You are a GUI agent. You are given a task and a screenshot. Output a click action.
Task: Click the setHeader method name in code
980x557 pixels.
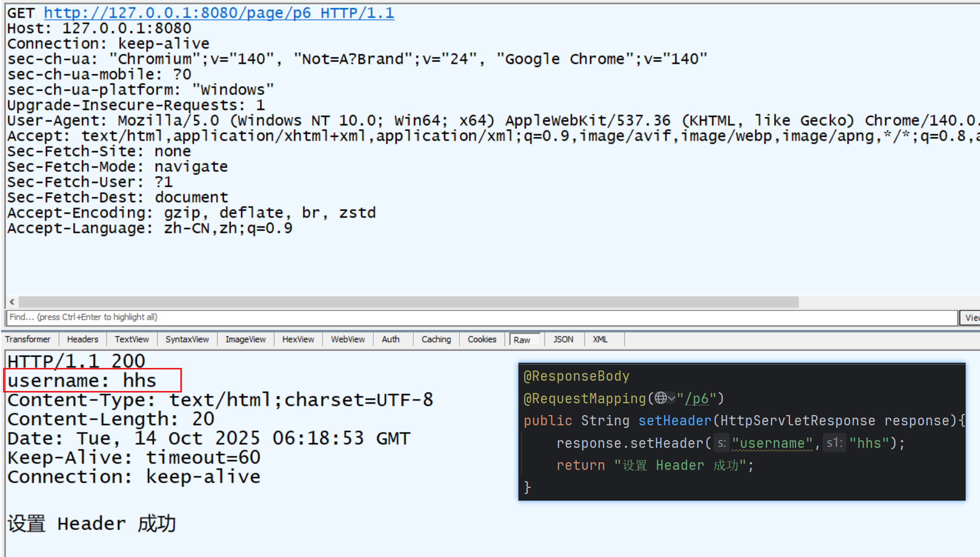click(x=675, y=421)
